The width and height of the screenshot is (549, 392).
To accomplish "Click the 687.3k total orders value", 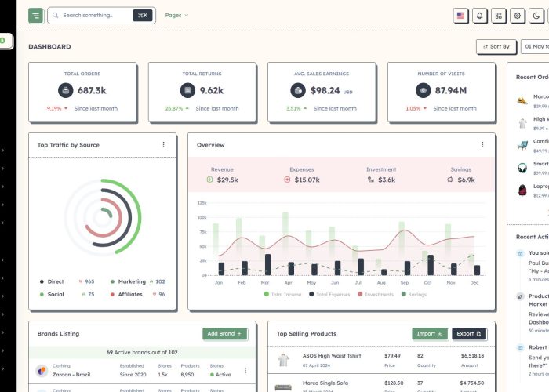I will 92,91.
